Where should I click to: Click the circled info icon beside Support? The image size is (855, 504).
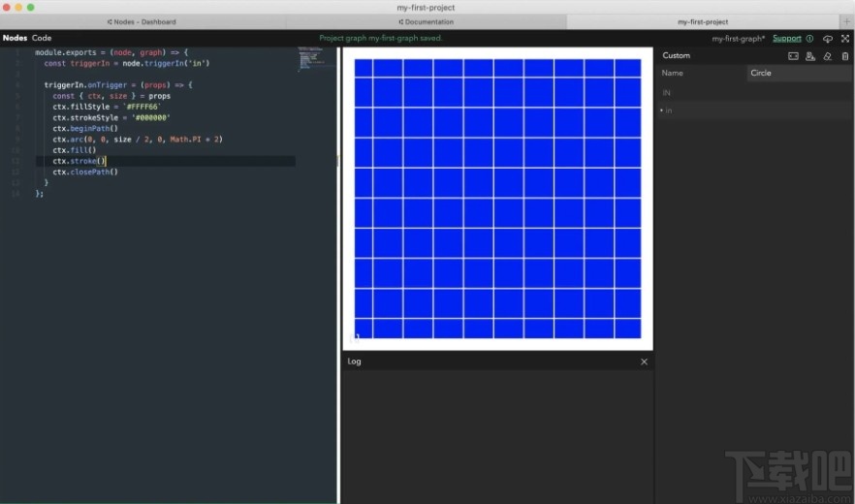[809, 39]
